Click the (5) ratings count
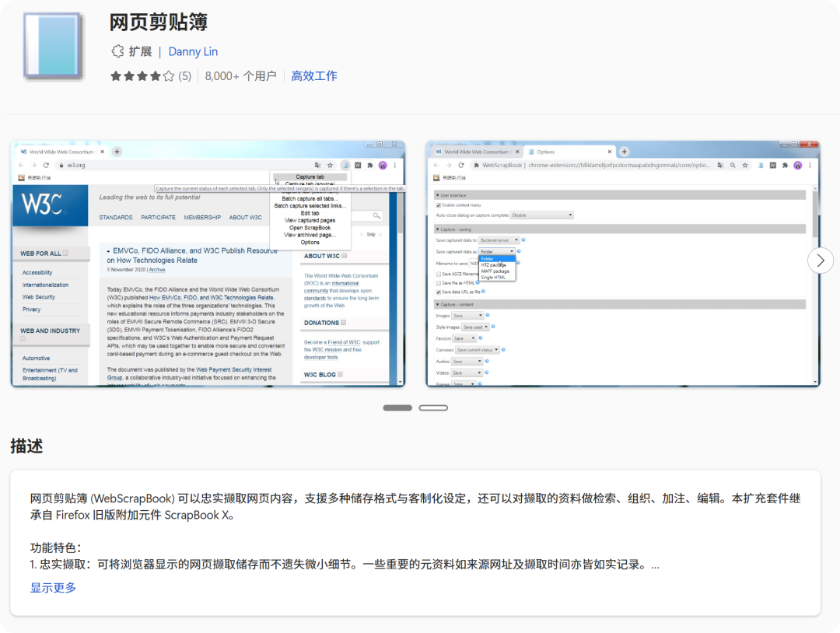The height and width of the screenshot is (633, 840). [x=185, y=76]
